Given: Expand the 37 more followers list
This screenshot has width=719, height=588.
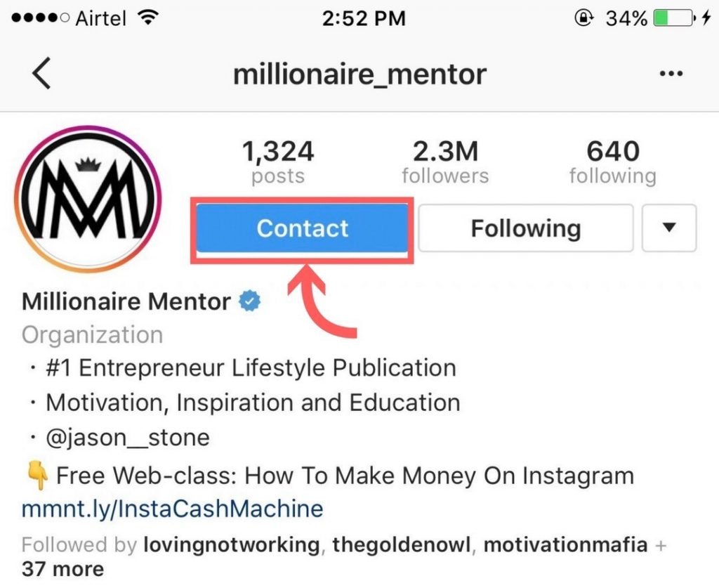Looking at the screenshot, I should (x=62, y=569).
